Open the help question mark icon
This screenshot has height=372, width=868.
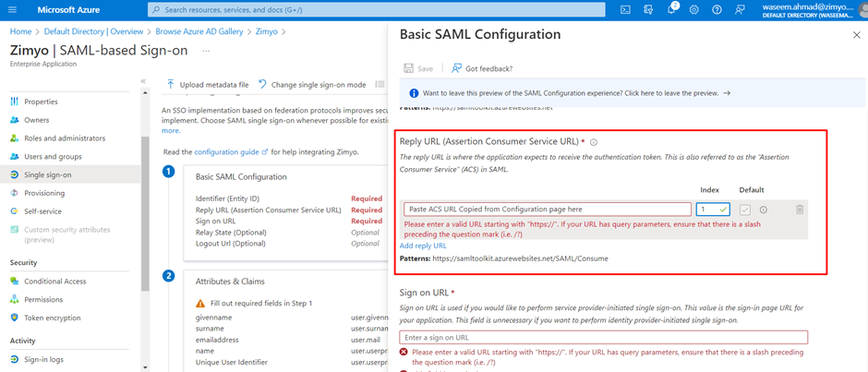[x=717, y=9]
